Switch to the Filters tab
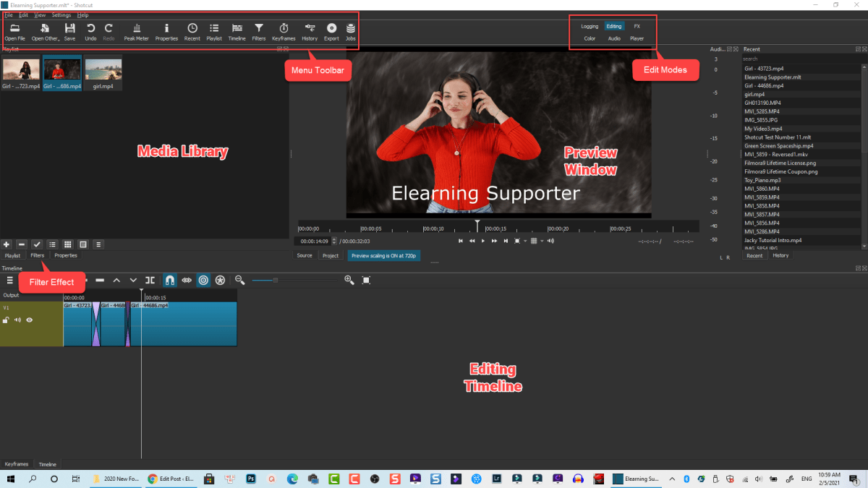The height and width of the screenshot is (488, 868). click(x=38, y=255)
